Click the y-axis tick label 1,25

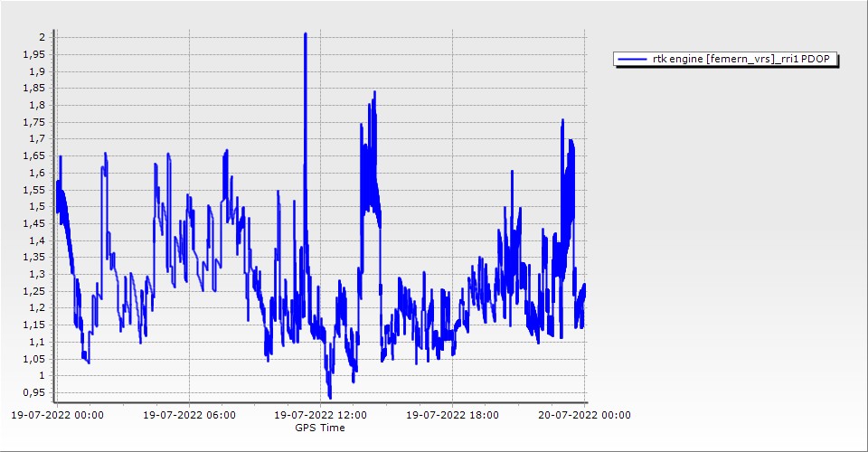pos(33,291)
